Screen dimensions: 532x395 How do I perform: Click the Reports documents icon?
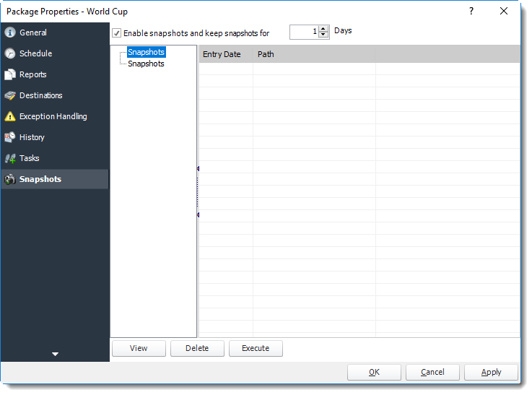point(10,74)
